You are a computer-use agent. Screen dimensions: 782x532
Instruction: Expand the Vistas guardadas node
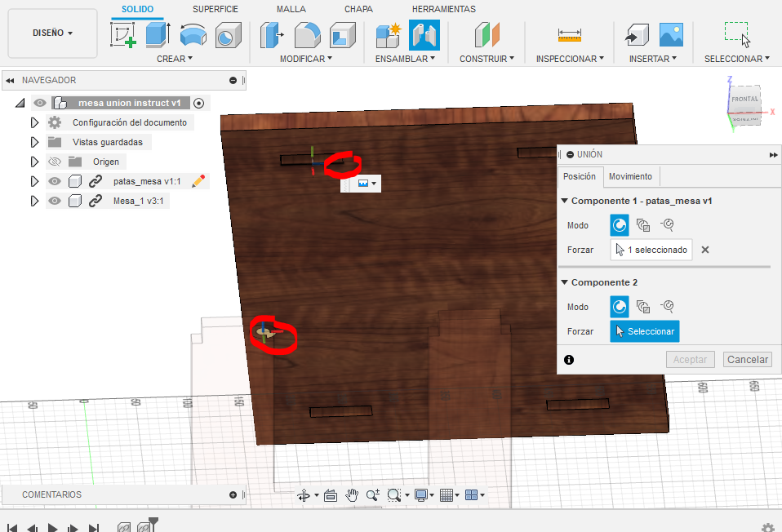pyautogui.click(x=34, y=142)
